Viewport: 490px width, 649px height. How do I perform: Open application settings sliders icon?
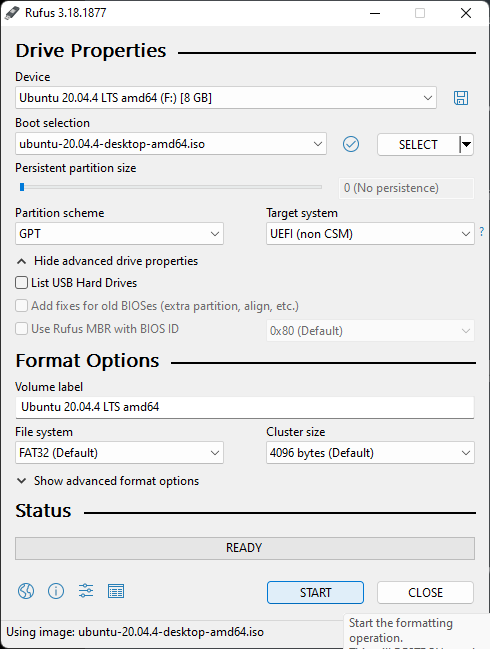pos(86,591)
